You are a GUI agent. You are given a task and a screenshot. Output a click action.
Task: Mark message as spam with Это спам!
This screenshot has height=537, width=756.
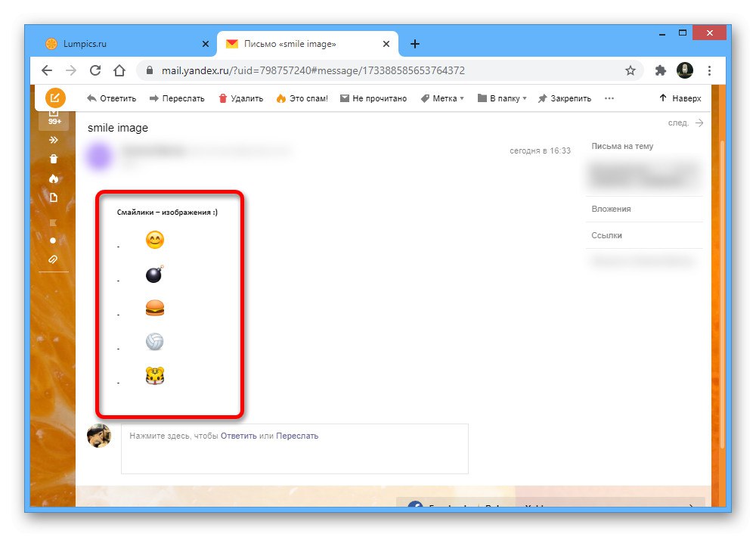coord(302,98)
